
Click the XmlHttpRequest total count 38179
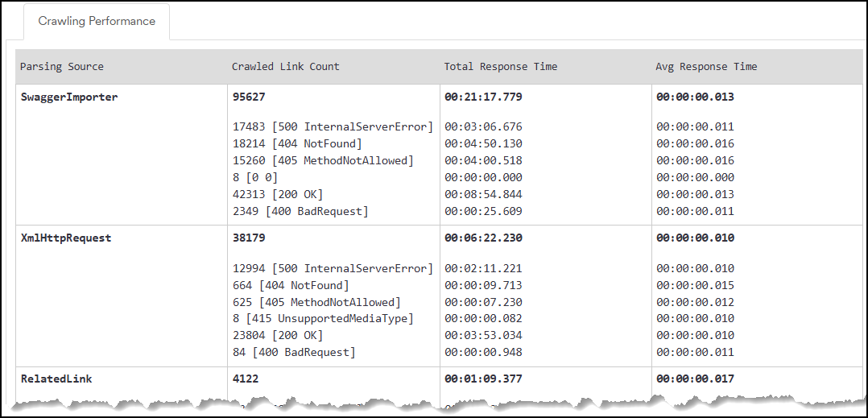coord(249,238)
